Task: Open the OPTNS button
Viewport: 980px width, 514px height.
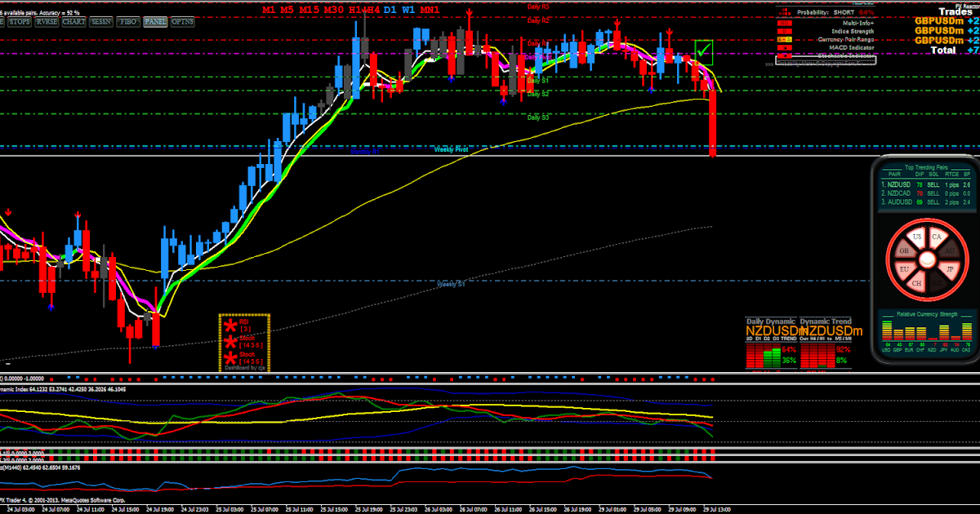Action: 182,21
